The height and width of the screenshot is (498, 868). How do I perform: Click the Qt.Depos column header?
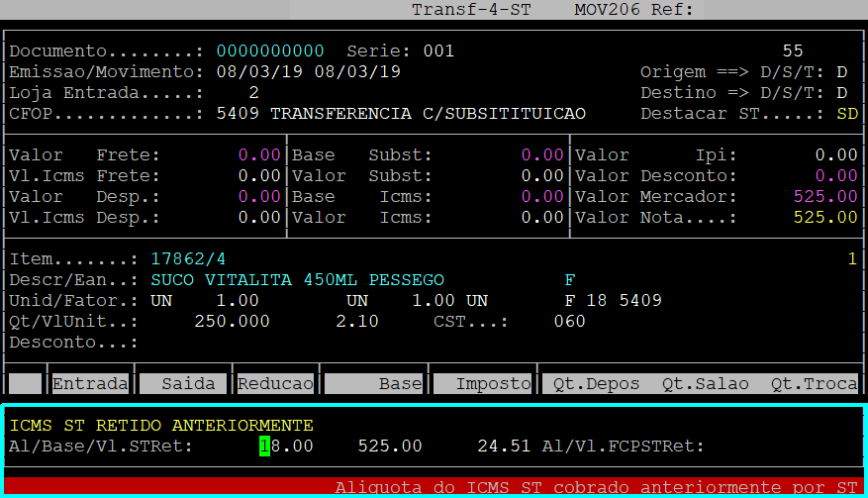tap(596, 384)
